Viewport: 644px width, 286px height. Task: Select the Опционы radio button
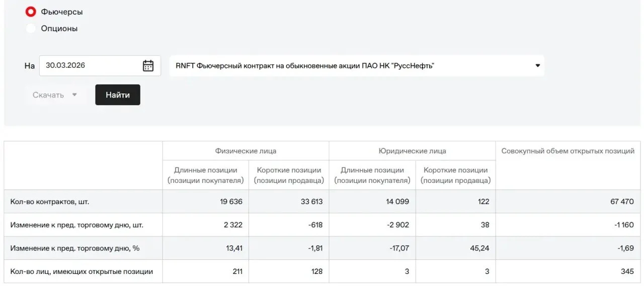31,29
